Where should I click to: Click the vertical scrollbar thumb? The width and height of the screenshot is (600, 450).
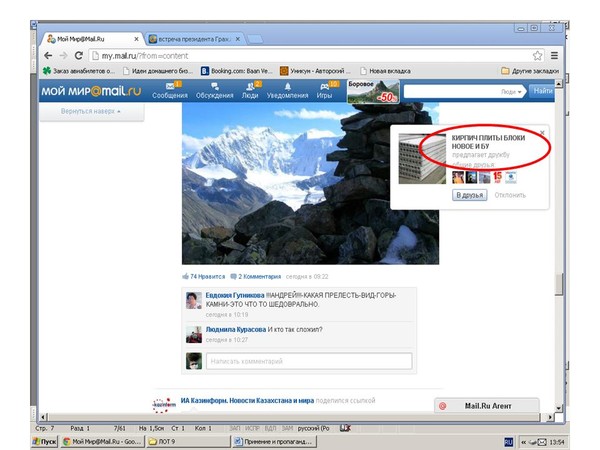[559, 284]
